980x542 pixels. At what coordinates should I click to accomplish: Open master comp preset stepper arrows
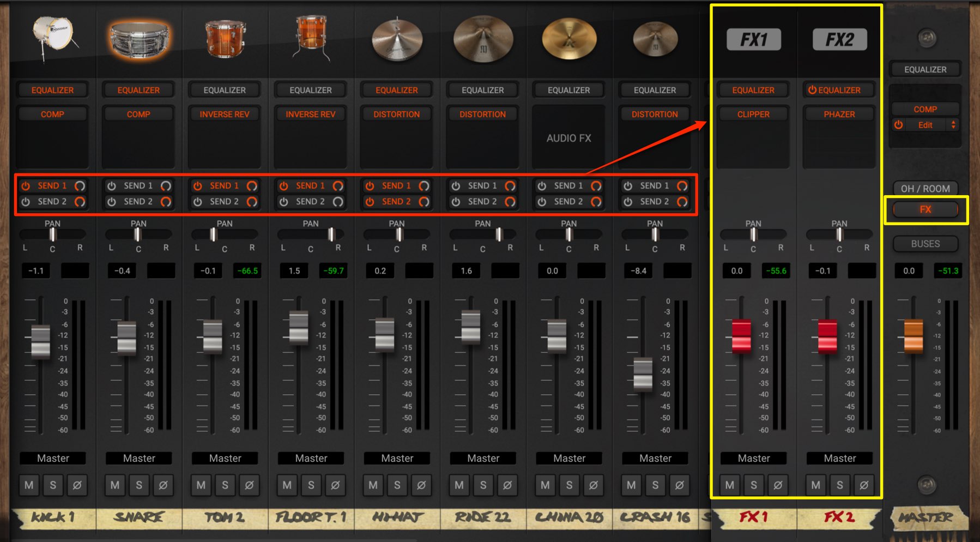pos(953,125)
